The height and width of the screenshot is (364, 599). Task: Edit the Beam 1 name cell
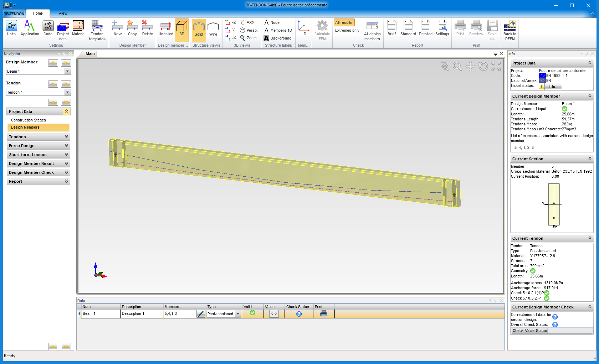coord(101,314)
